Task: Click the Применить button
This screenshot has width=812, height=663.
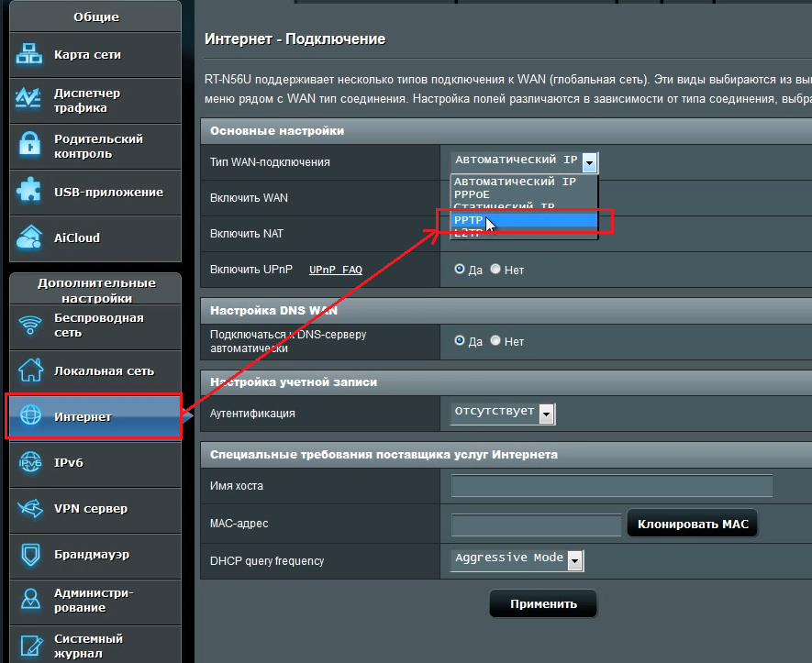Action: tap(543, 603)
